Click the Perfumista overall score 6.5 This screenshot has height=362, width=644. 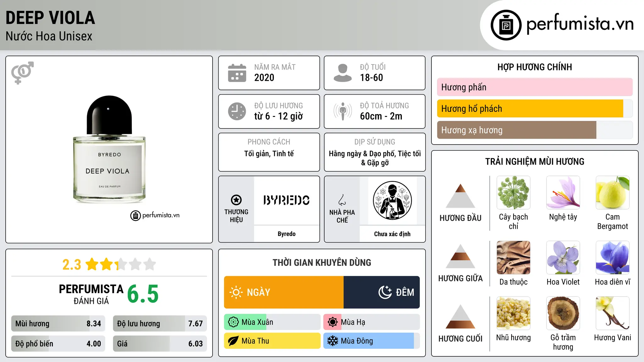point(143,294)
